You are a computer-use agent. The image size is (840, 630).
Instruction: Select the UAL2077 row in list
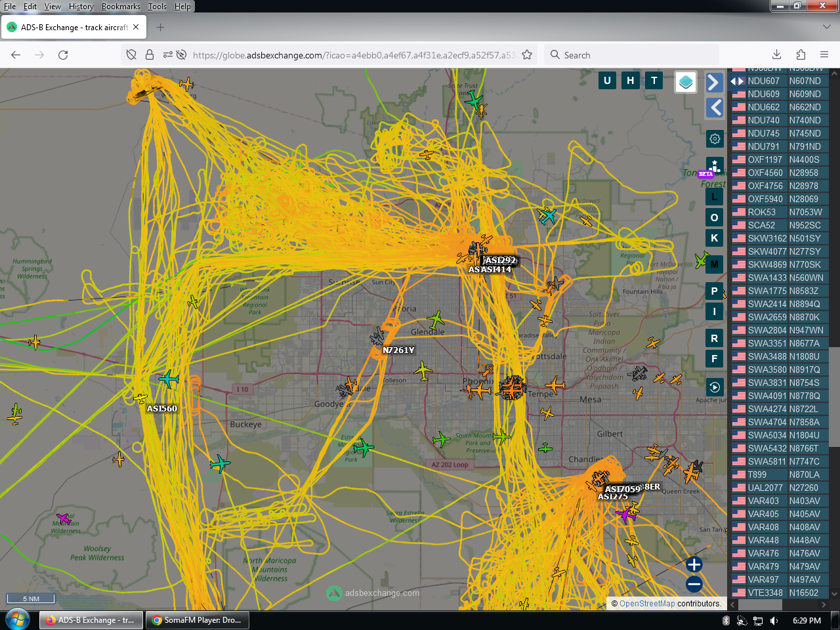click(x=780, y=488)
